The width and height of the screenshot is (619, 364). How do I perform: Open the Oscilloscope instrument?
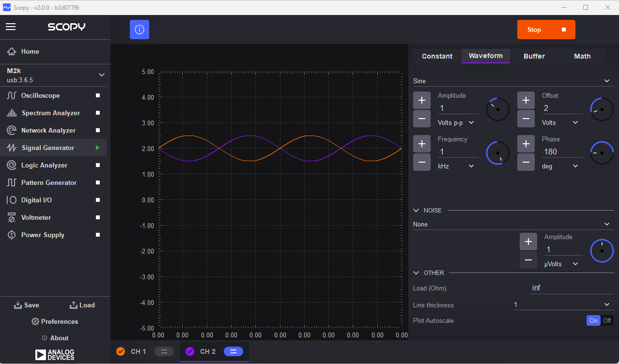coord(53,95)
